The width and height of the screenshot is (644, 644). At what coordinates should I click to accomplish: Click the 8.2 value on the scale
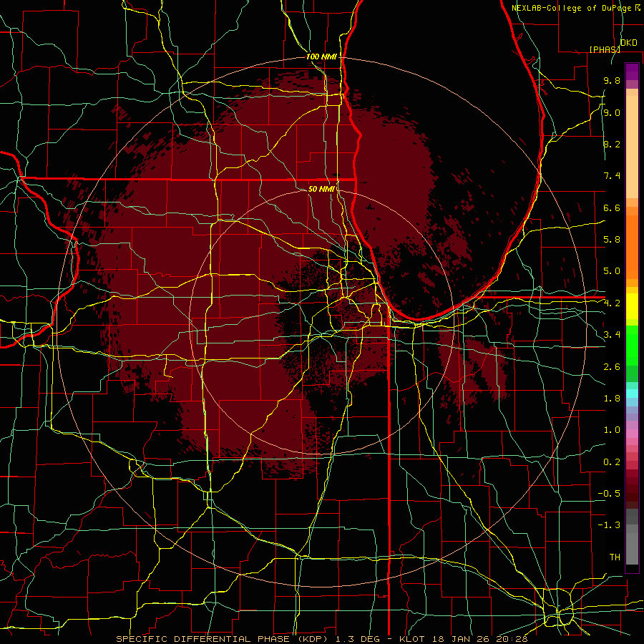click(612, 145)
